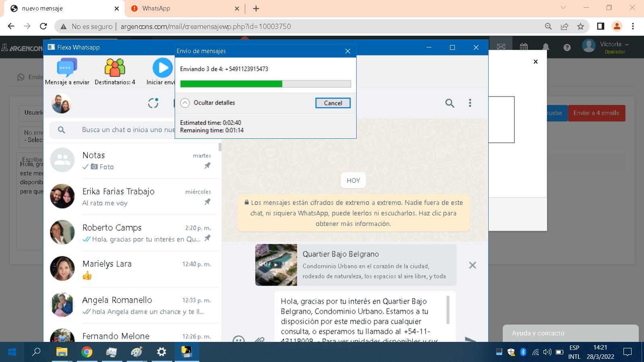This screenshot has height=362, width=644.
Task: Switch to the 'nuevo mensaje' browser tab
Action: (64, 8)
